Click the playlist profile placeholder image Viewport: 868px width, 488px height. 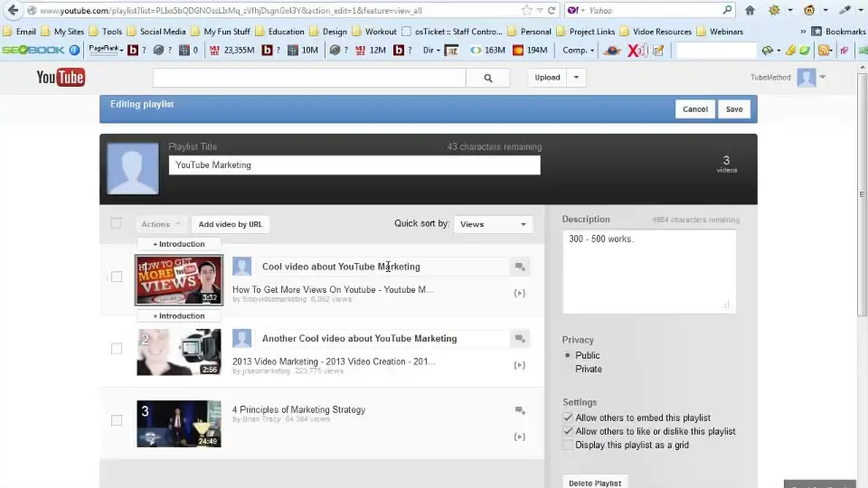point(133,169)
